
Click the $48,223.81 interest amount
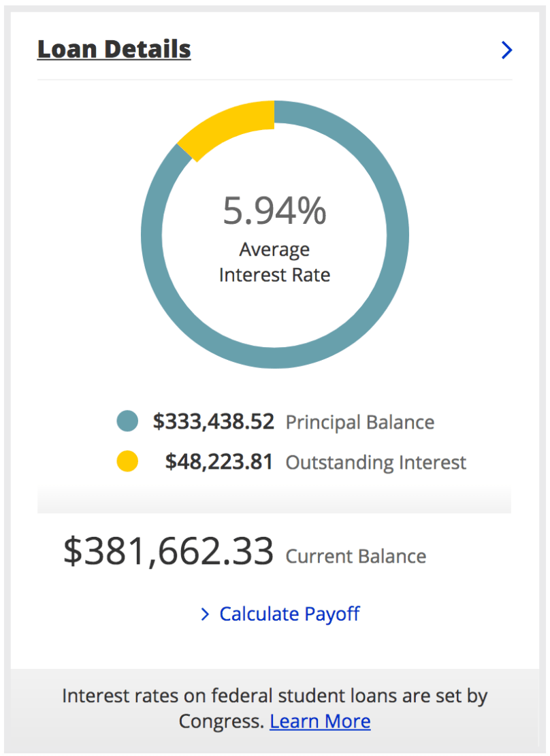click(x=219, y=462)
